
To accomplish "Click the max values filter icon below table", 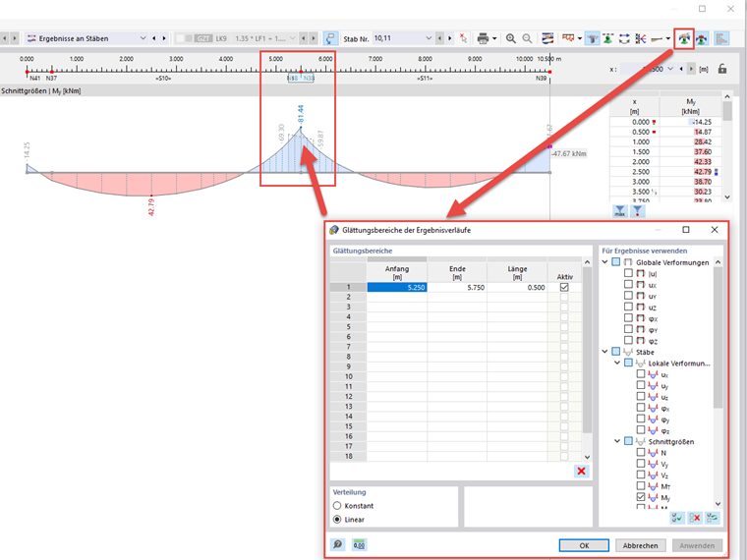I will point(620,211).
